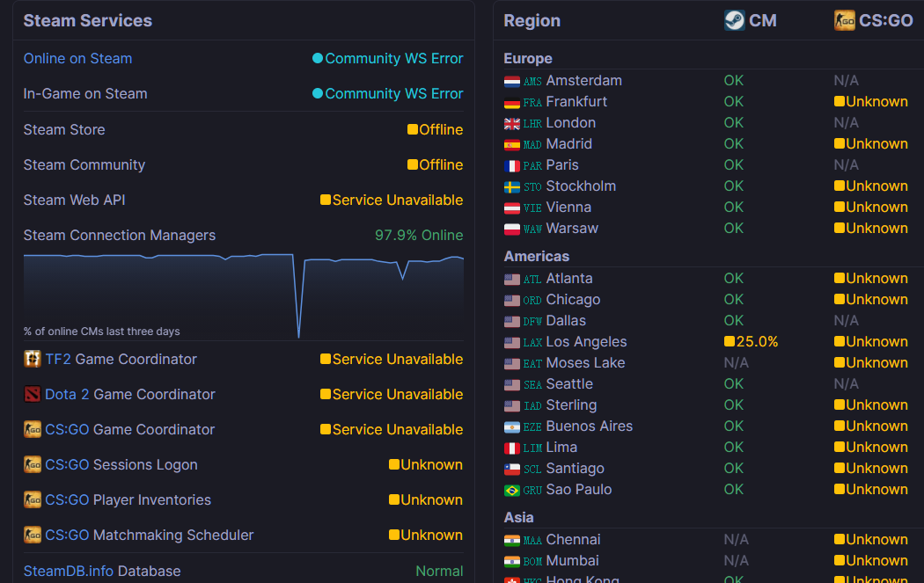The height and width of the screenshot is (583, 924).
Task: Click the Sweden flag beside Stockholm
Action: click(x=512, y=186)
